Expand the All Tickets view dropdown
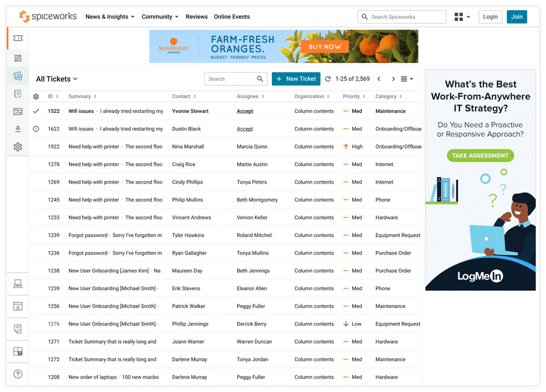546x392 pixels. coord(57,79)
